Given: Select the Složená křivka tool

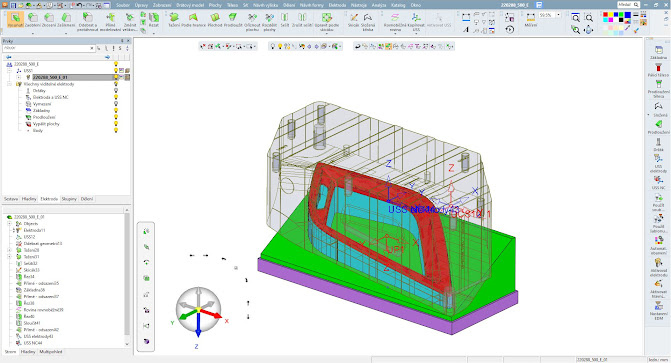Looking at the screenshot, I should click(x=368, y=21).
